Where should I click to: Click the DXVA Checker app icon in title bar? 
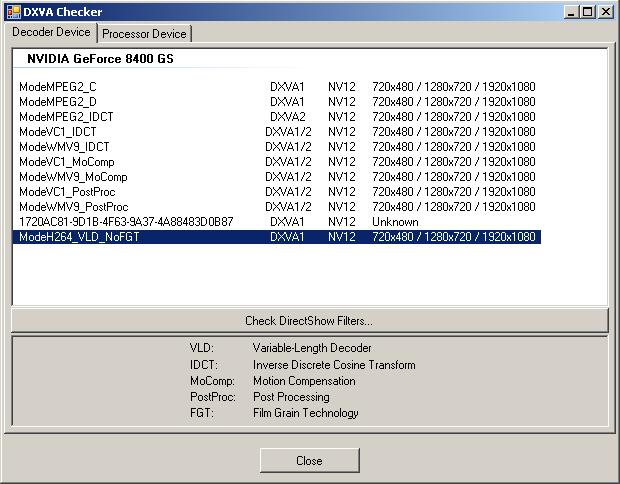pos(13,12)
